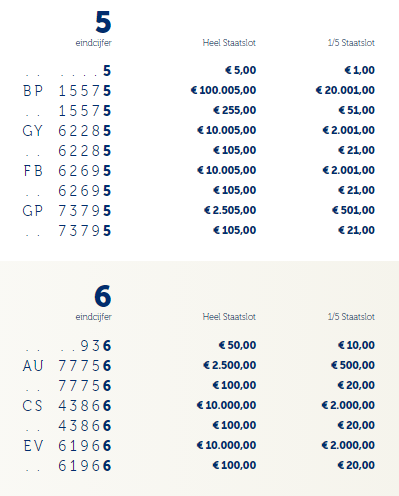
Task: Click the € 255,00 prize amount
Action: click(x=235, y=110)
